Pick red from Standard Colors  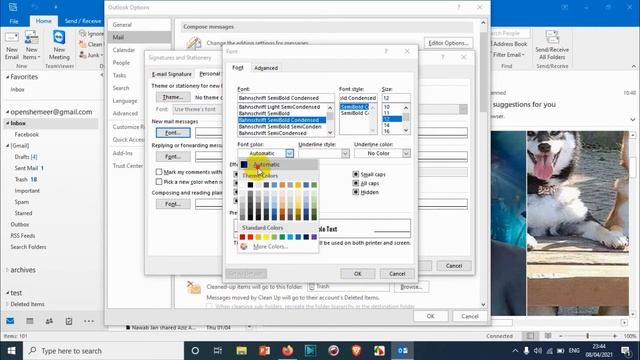pyautogui.click(x=250, y=237)
